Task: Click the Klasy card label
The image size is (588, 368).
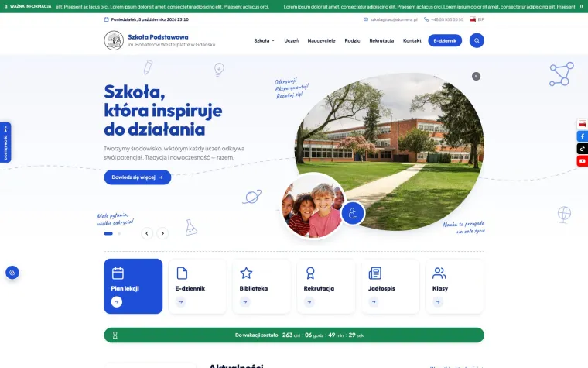Action: click(440, 288)
